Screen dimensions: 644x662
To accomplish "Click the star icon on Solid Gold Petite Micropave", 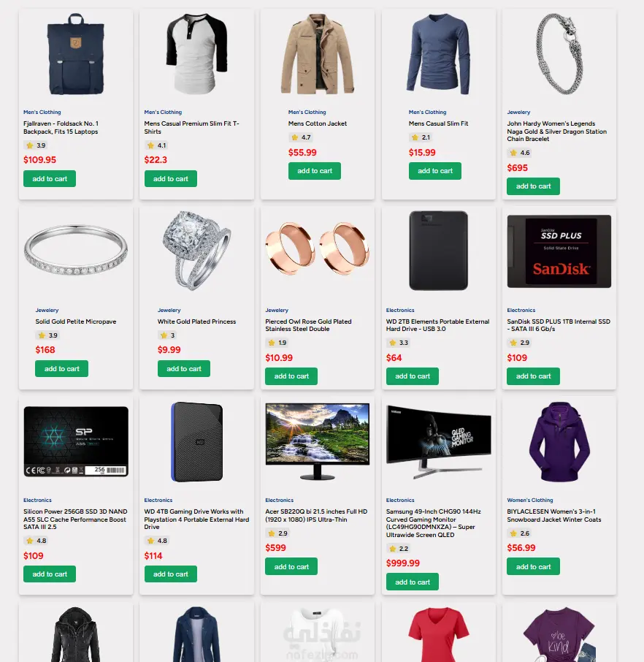I will click(42, 335).
